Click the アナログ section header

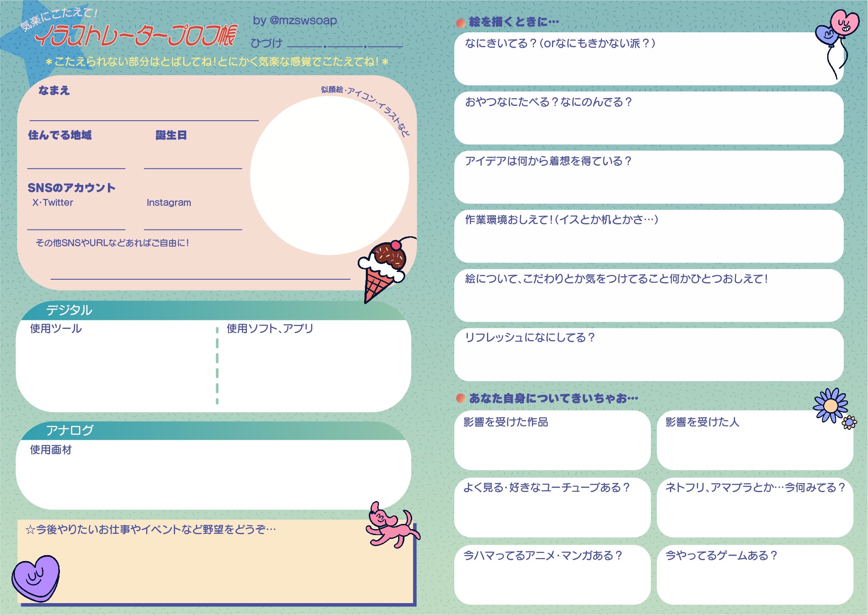(213, 431)
